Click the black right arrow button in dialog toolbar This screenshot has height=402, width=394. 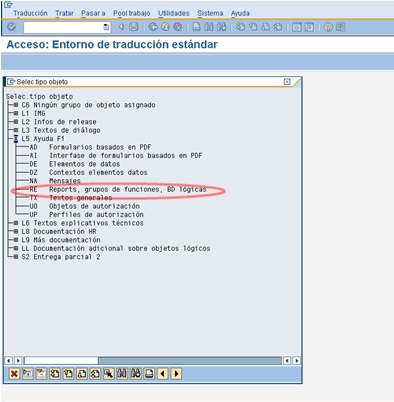pyautogui.click(x=176, y=374)
